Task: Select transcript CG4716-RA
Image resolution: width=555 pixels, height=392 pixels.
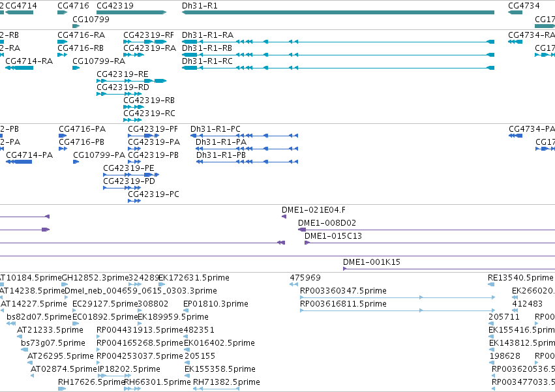Action: 82,35
